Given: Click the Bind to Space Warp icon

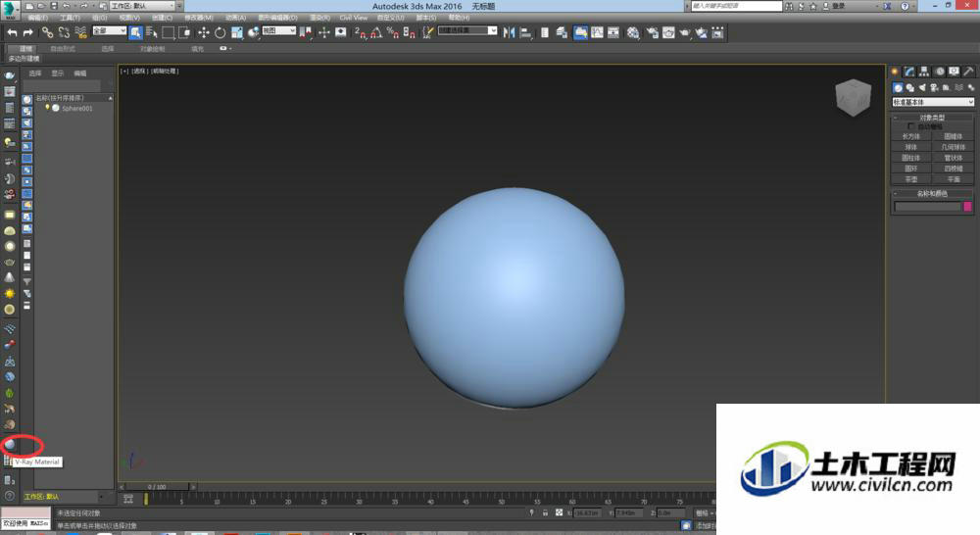Looking at the screenshot, I should coord(80,32).
